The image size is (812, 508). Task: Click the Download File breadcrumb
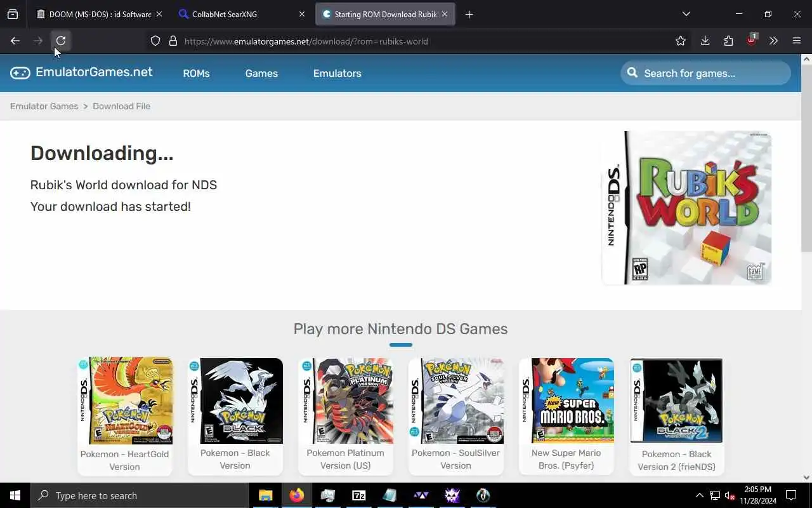[121, 106]
